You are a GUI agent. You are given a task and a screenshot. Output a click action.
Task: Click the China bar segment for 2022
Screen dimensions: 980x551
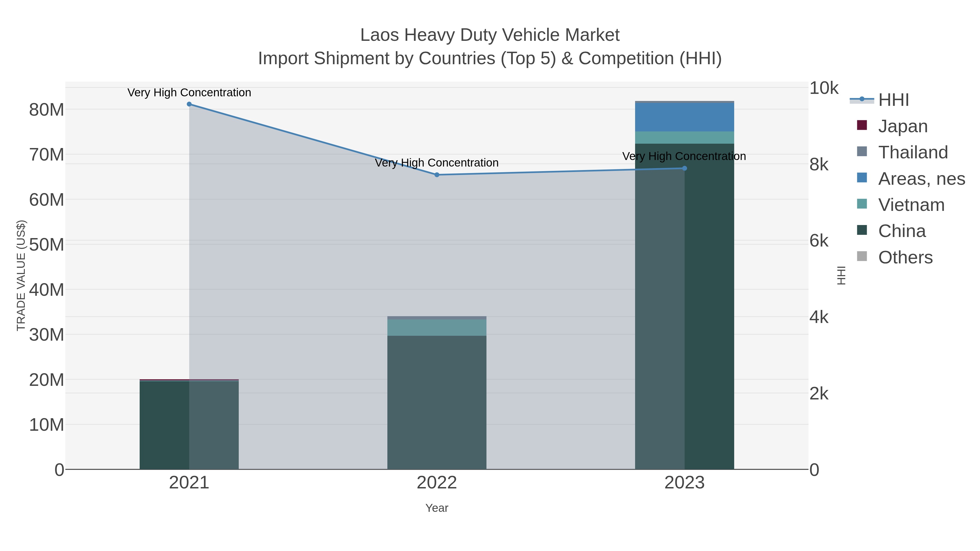[x=437, y=402]
